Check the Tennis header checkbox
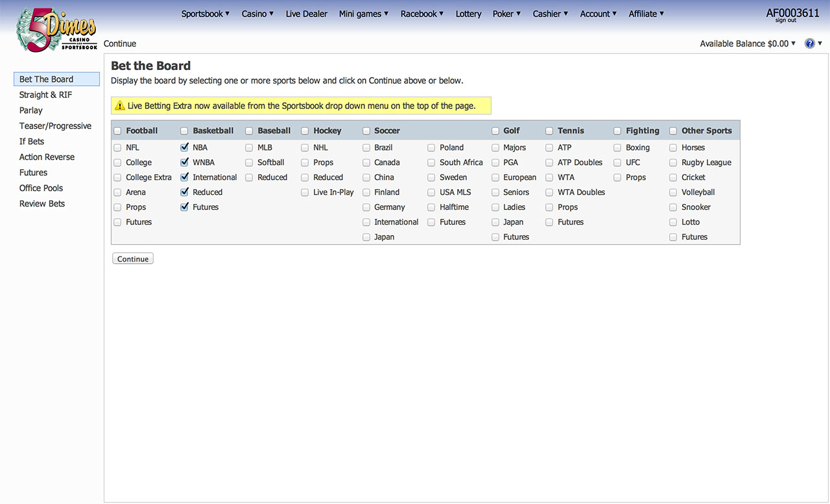 [550, 131]
